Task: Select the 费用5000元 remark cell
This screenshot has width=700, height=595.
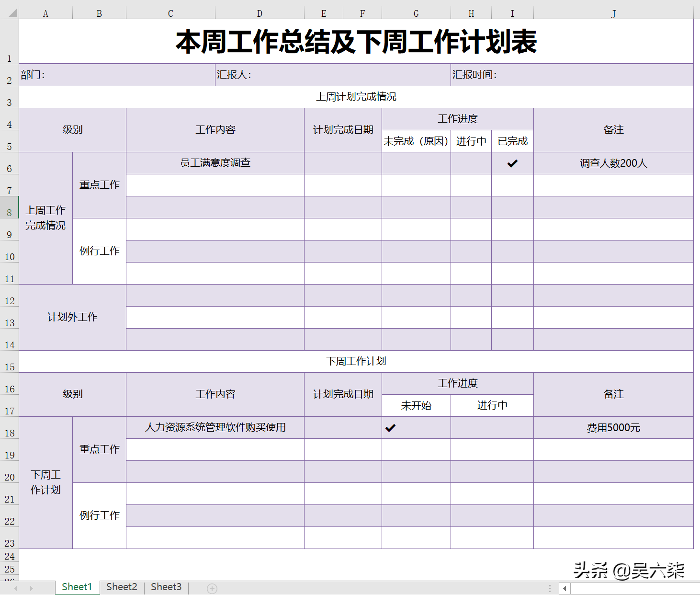Action: [613, 427]
